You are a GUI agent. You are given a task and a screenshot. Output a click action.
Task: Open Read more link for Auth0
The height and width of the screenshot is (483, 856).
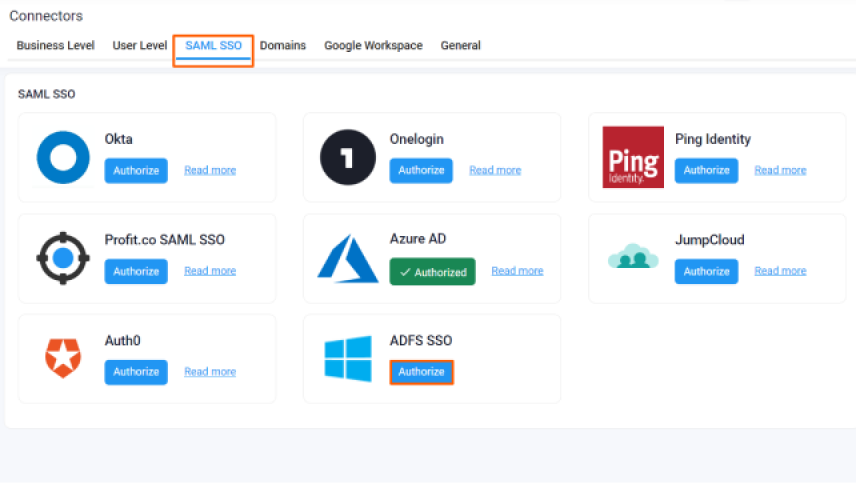210,372
